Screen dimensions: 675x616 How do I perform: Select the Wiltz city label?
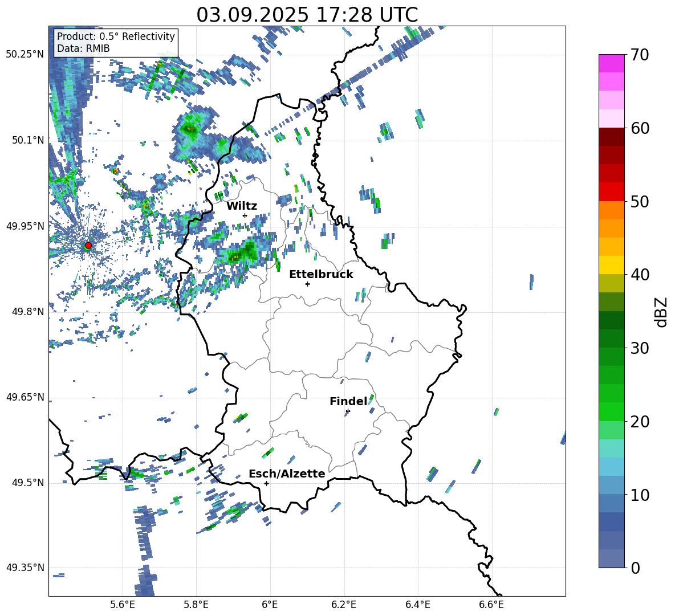click(x=242, y=206)
